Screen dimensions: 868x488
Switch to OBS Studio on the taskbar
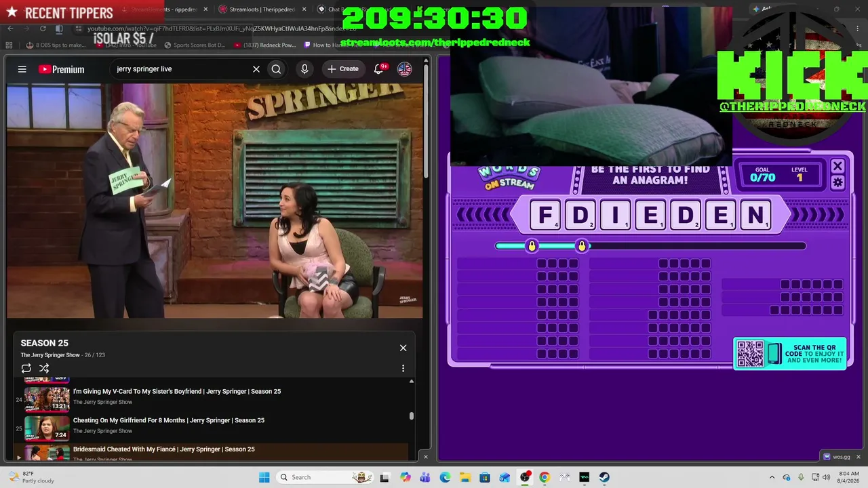pos(525,477)
